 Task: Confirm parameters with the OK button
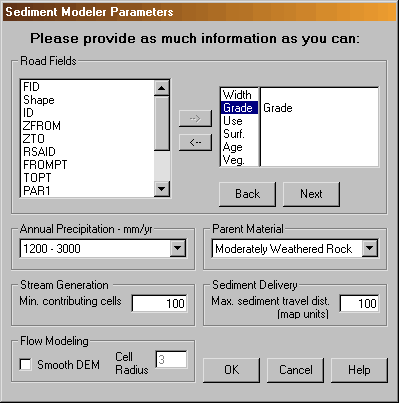coord(231,370)
